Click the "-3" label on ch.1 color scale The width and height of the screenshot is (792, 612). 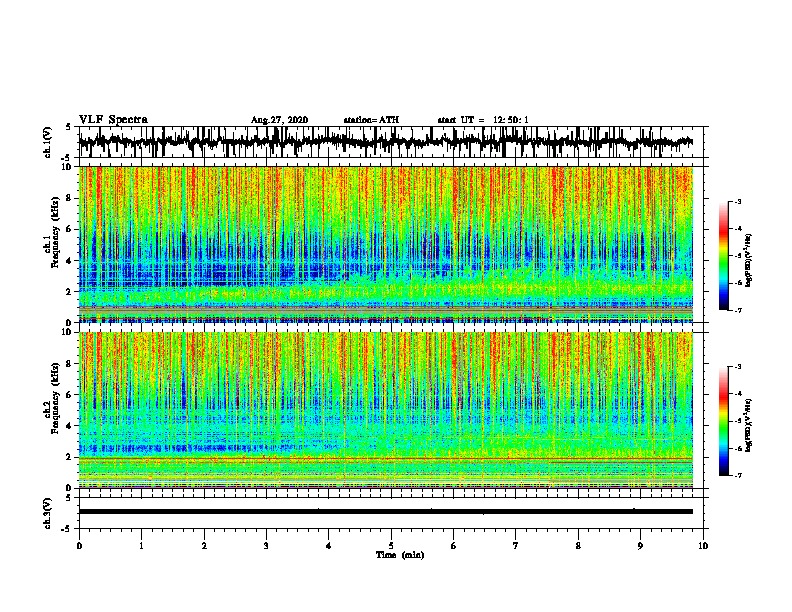737,201
